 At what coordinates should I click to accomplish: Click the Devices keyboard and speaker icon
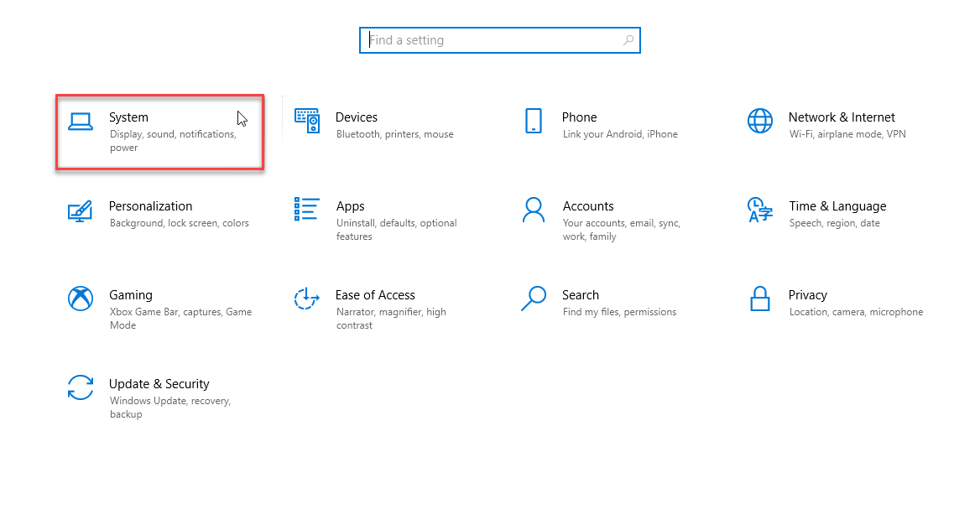pyautogui.click(x=307, y=121)
